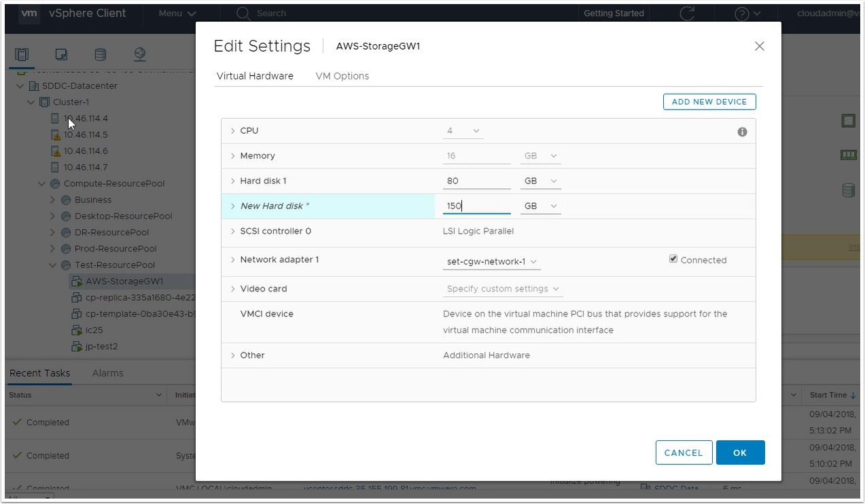Open the Storage view icon

100,54
